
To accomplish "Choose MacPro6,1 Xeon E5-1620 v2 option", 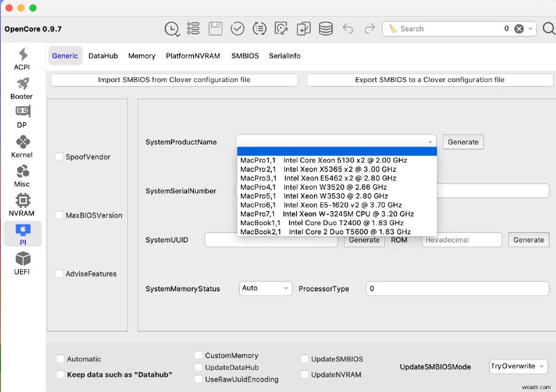I will (336, 205).
